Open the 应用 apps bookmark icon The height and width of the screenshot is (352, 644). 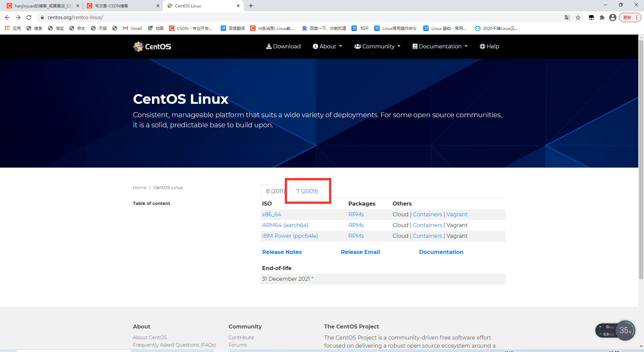pyautogui.click(x=13, y=29)
